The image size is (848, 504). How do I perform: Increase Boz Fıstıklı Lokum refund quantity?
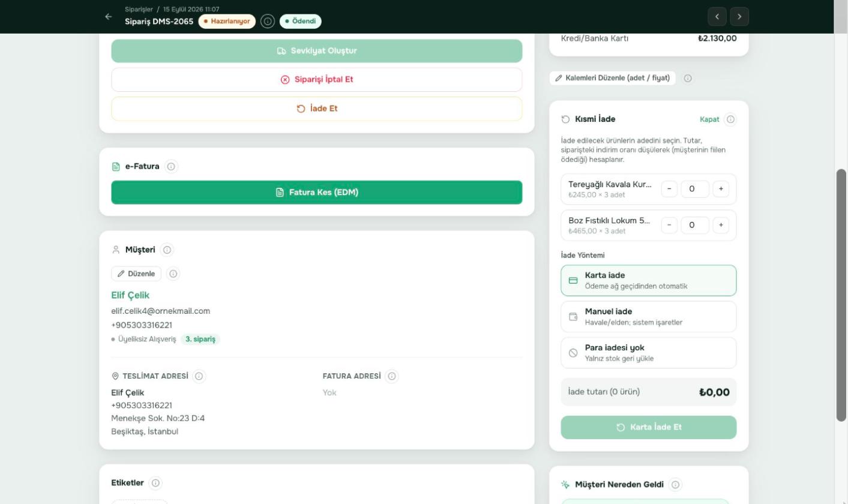(x=721, y=225)
